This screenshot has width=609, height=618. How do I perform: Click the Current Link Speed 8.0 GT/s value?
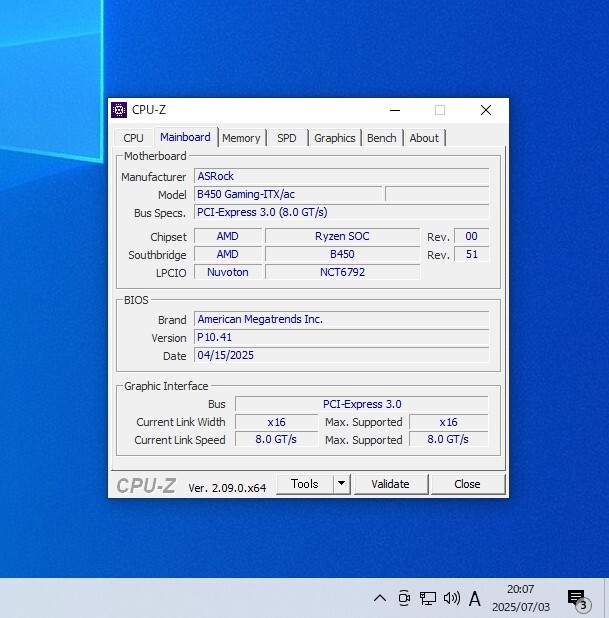(x=276, y=439)
